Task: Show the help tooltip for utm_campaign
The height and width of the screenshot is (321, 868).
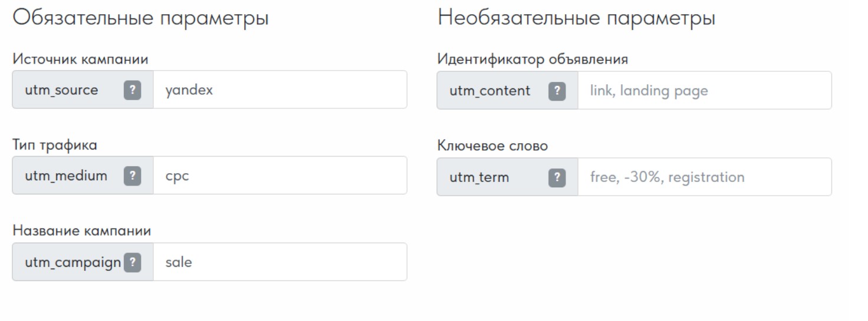Action: pos(133,262)
